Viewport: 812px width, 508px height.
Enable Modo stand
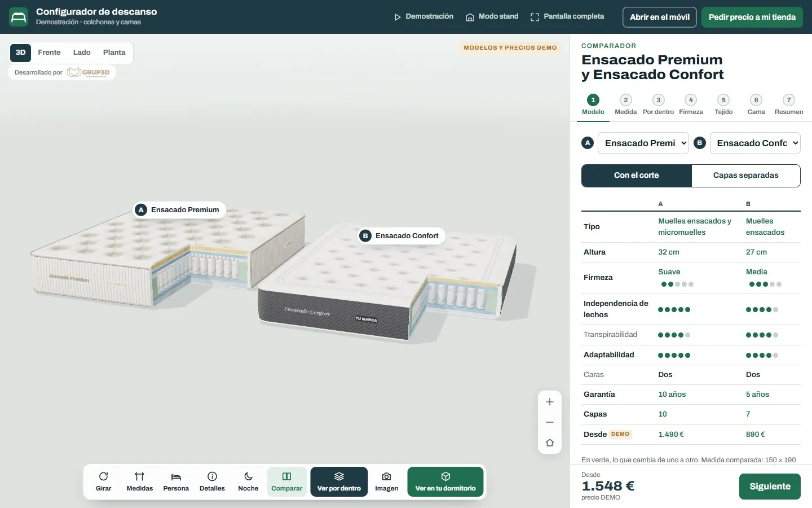click(x=492, y=17)
